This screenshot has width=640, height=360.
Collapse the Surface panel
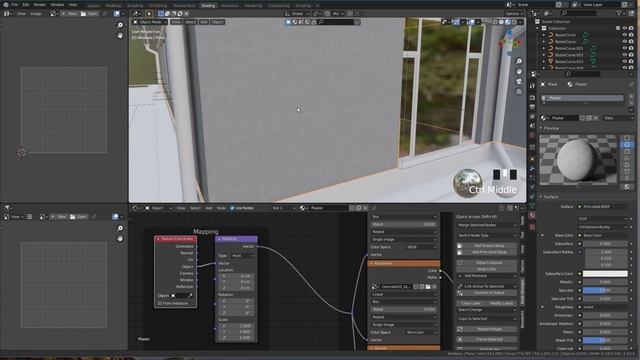[551, 197]
